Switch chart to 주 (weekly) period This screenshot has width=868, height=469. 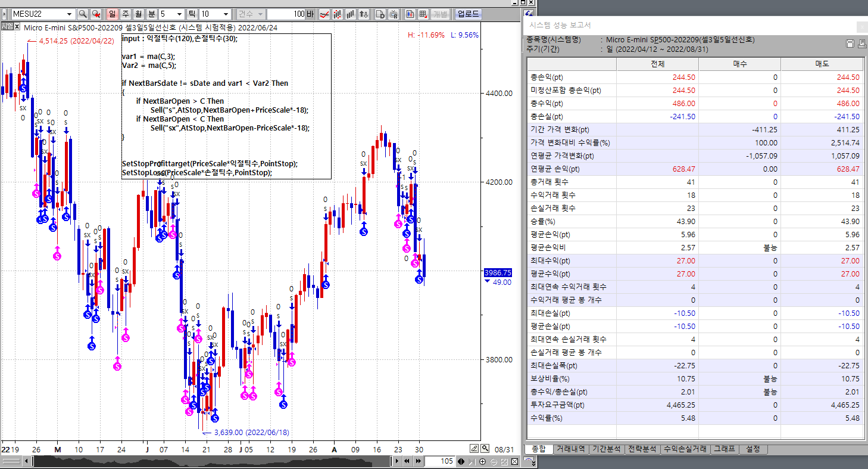(126, 14)
